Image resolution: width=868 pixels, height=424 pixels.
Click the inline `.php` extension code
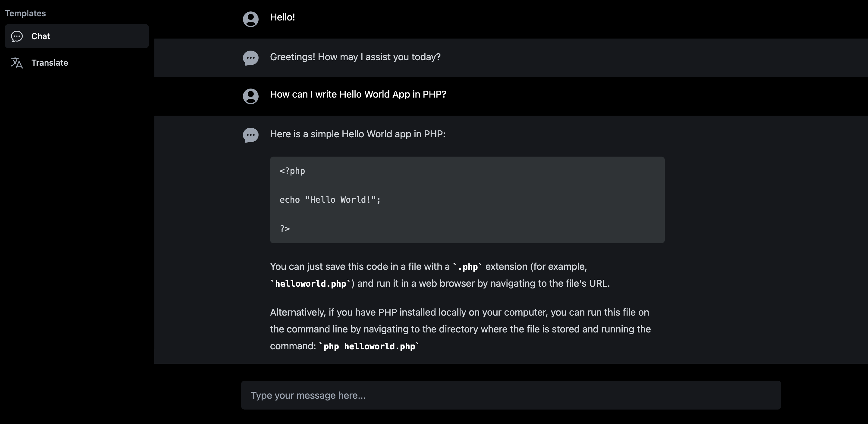[467, 267]
